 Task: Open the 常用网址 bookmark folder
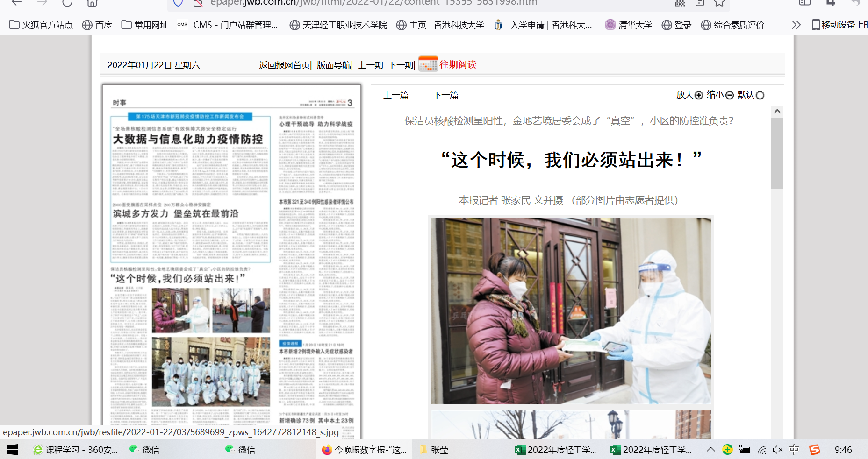point(145,25)
